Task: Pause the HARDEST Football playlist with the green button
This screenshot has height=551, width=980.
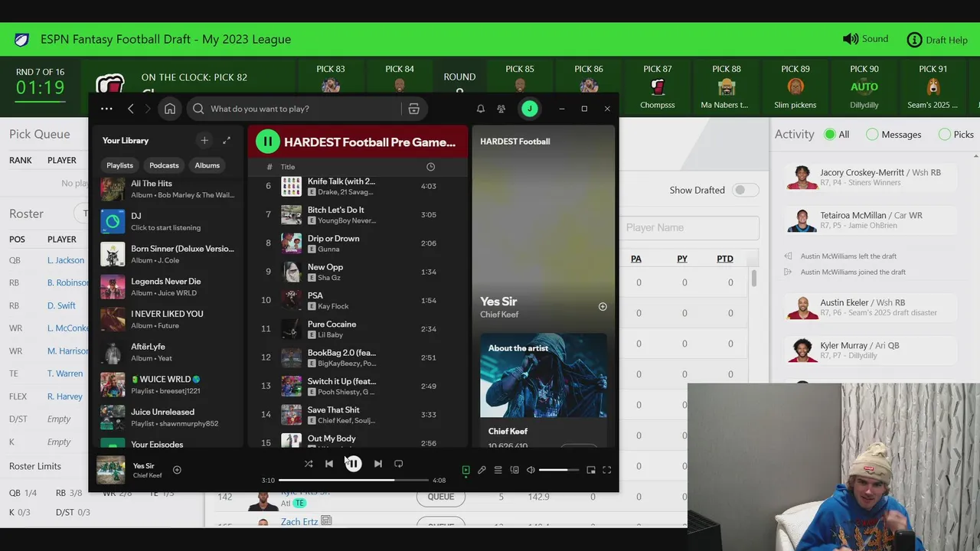Action: click(267, 141)
